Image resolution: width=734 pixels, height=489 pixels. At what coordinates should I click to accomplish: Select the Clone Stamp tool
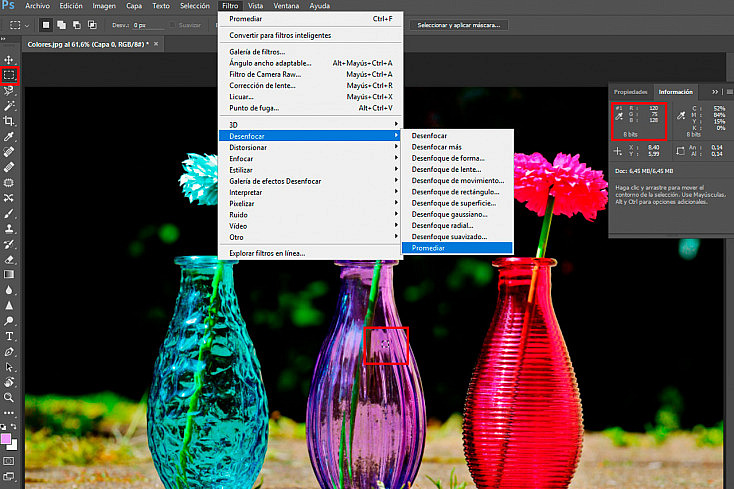point(9,229)
